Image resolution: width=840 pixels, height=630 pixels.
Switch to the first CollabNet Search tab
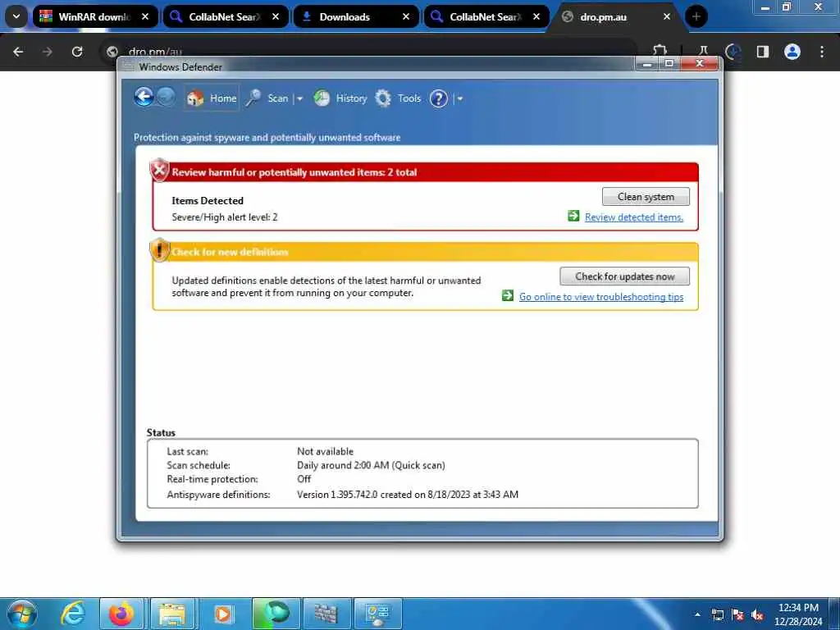(x=217, y=16)
